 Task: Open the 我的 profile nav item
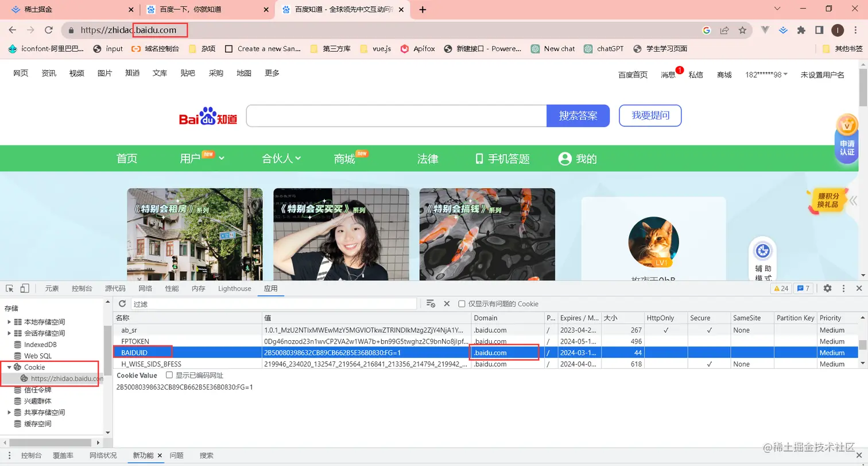pyautogui.click(x=578, y=159)
